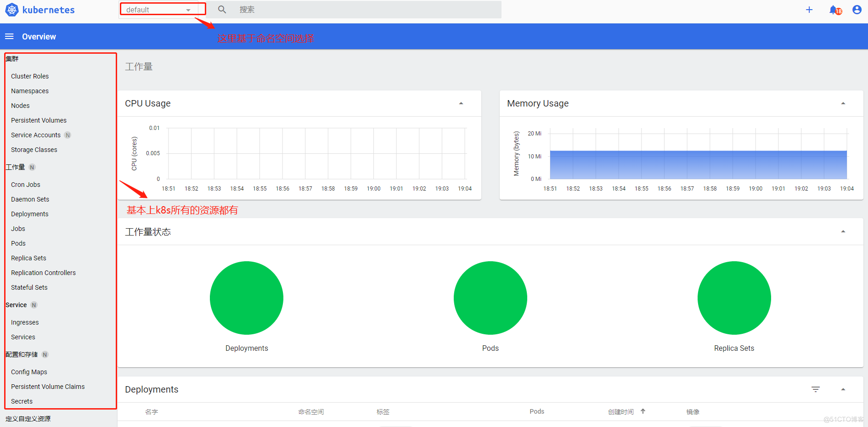Viewport: 868px width, 427px height.
Task: Open the Deployments table filter icon
Action: pos(816,389)
